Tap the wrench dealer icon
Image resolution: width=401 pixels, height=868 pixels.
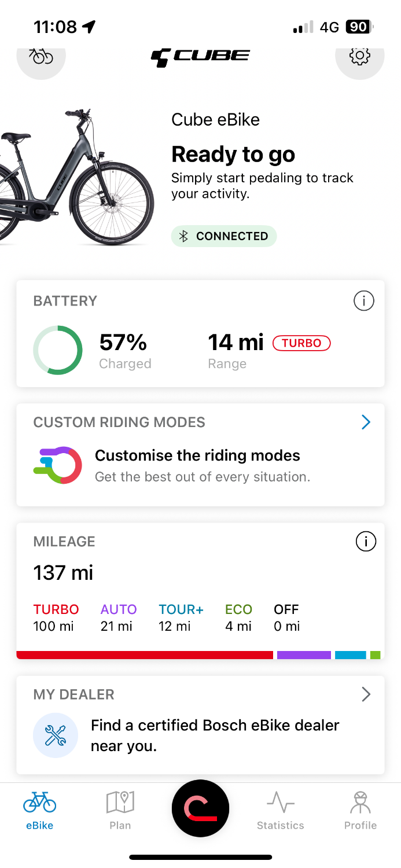(x=56, y=735)
